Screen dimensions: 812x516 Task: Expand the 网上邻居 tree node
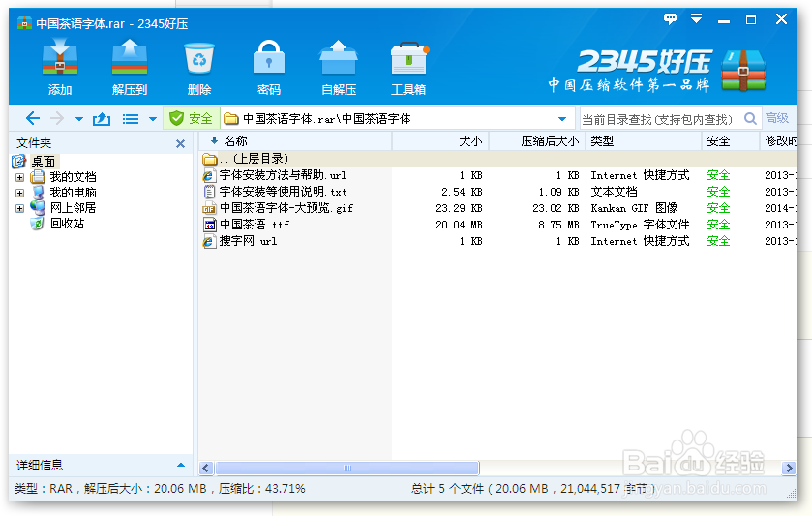(x=19, y=209)
